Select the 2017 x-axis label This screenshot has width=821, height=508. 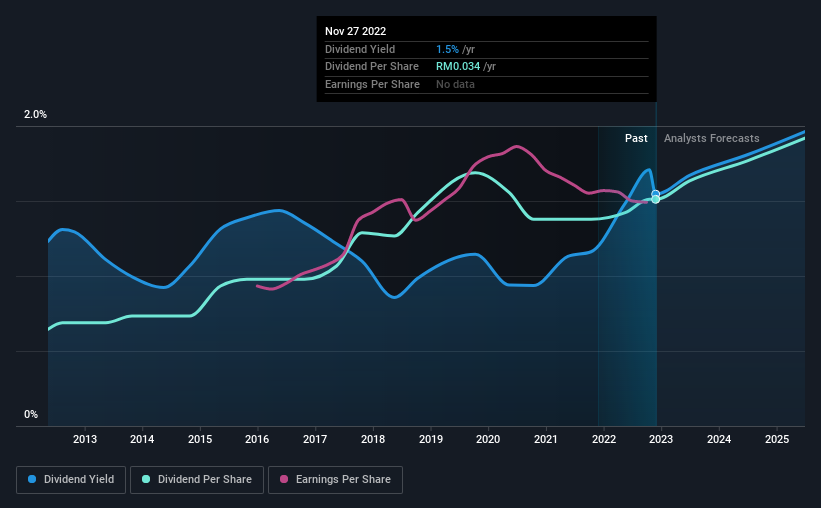[315, 439]
